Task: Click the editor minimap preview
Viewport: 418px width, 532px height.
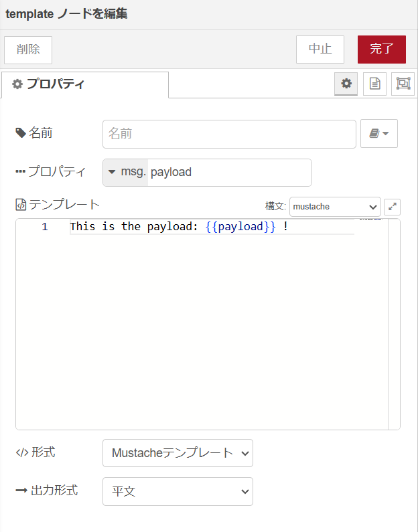Action: [370, 219]
